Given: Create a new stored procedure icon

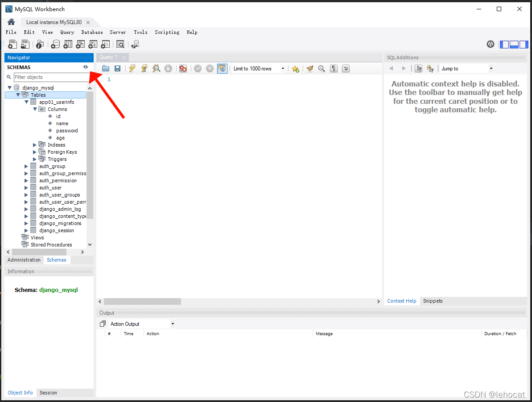Looking at the screenshot, I should pyautogui.click(x=93, y=44).
